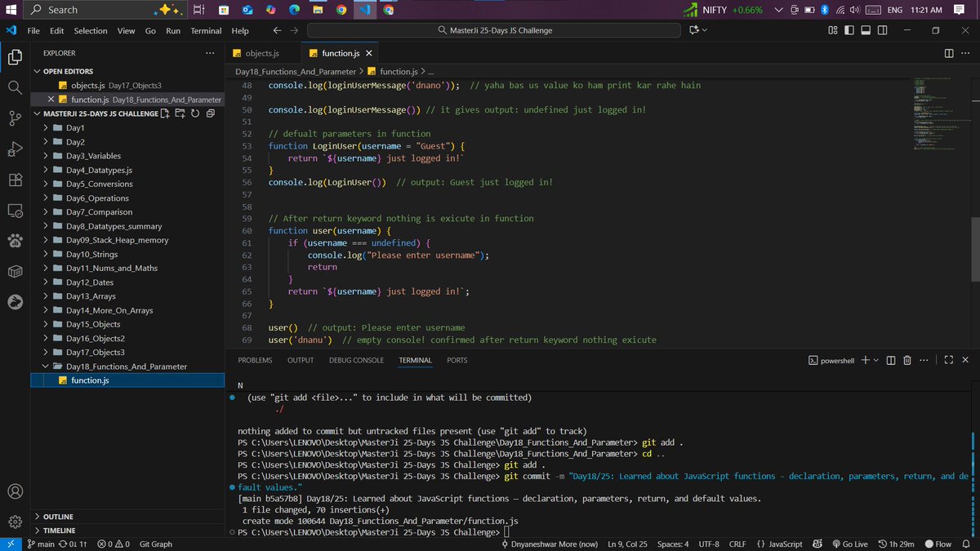The width and height of the screenshot is (980, 551).
Task: Open the Run and Debug view
Action: pos(15,149)
